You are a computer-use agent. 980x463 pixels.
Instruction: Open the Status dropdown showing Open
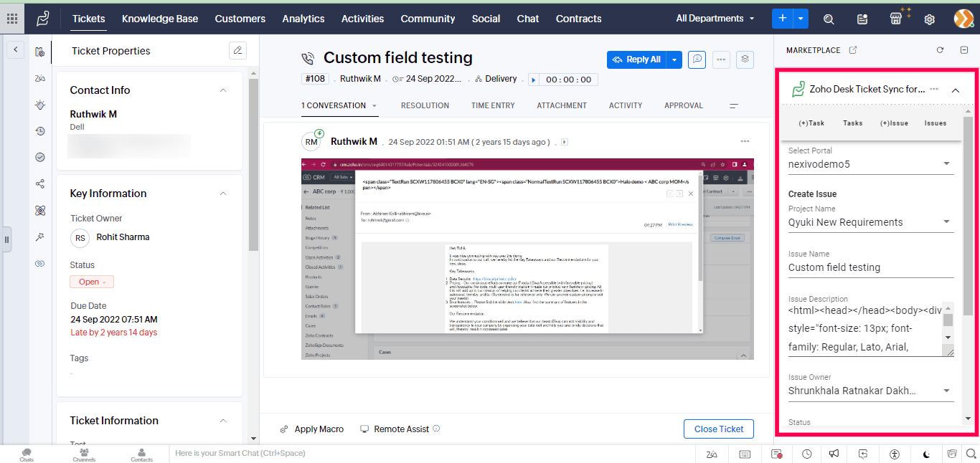[92, 282]
